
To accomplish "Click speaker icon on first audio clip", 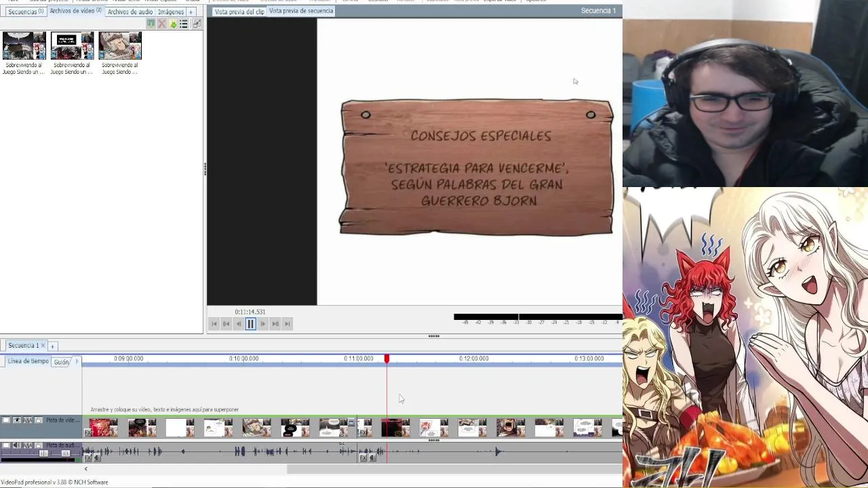I will point(97,458).
